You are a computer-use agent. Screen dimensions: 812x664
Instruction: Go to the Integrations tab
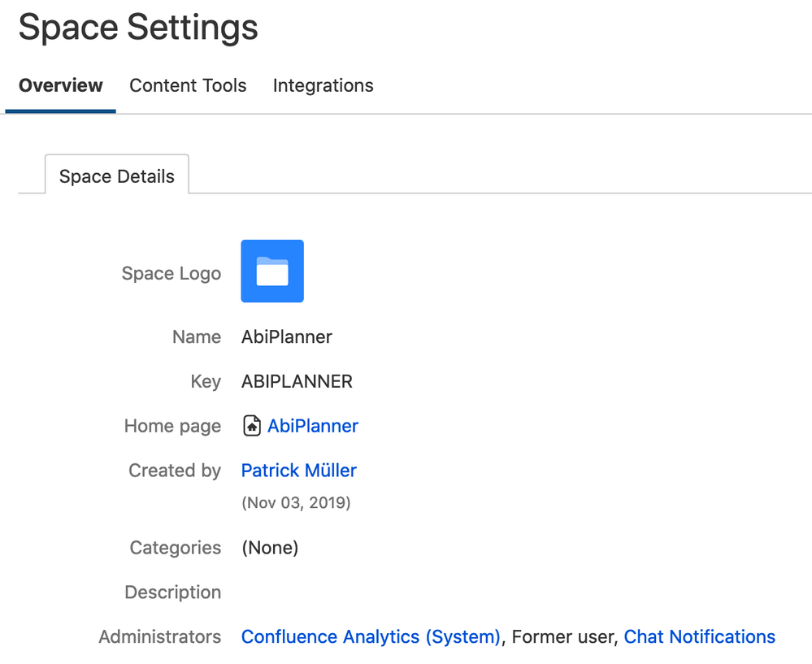tap(323, 85)
